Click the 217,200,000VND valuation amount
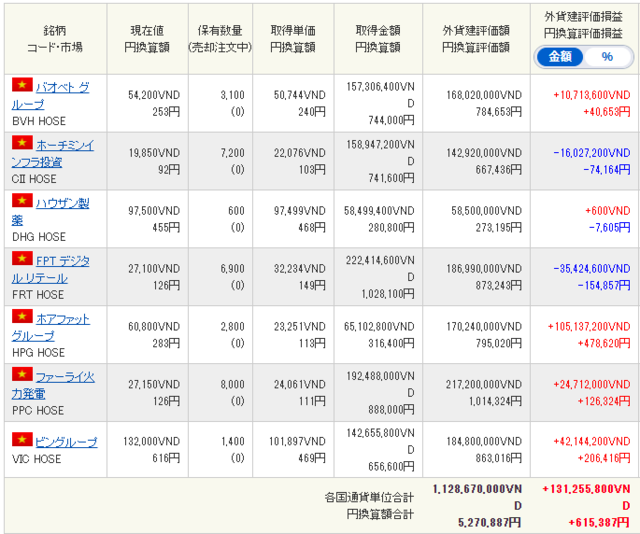The image size is (640, 534). pos(484,385)
